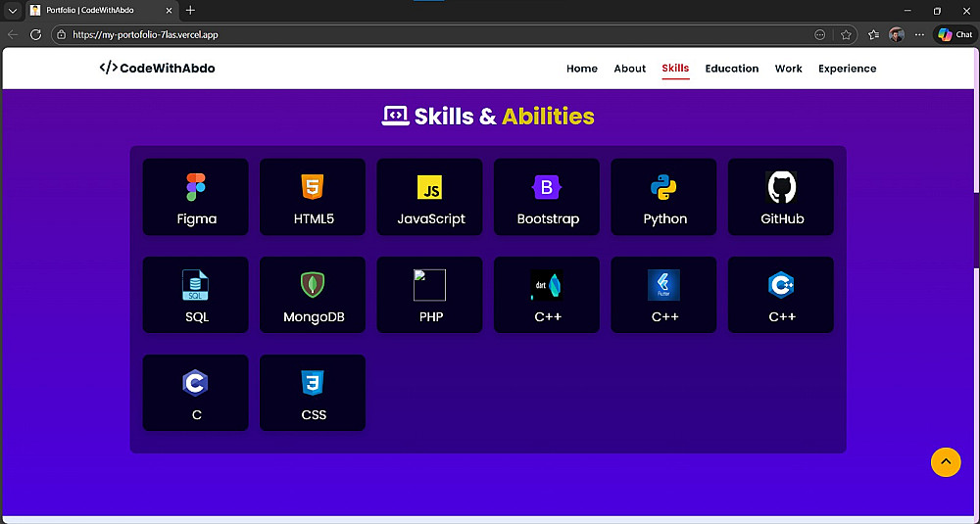Click the back navigation arrow
980x524 pixels.
(x=13, y=35)
